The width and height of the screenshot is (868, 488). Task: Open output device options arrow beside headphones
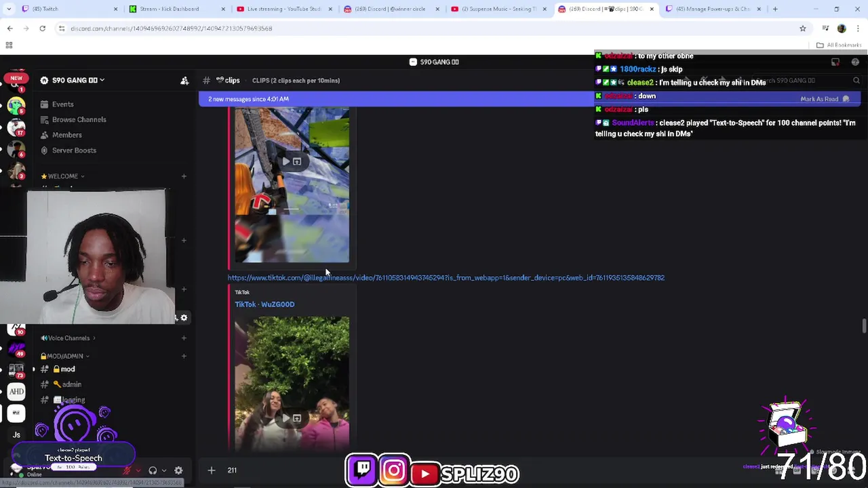click(x=163, y=470)
